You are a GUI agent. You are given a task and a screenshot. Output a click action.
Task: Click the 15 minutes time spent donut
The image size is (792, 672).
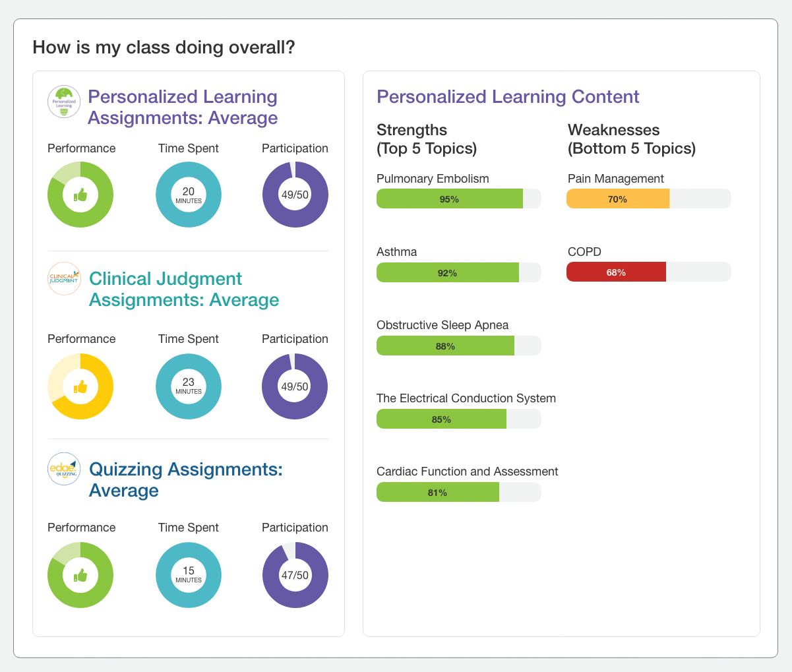(x=189, y=574)
